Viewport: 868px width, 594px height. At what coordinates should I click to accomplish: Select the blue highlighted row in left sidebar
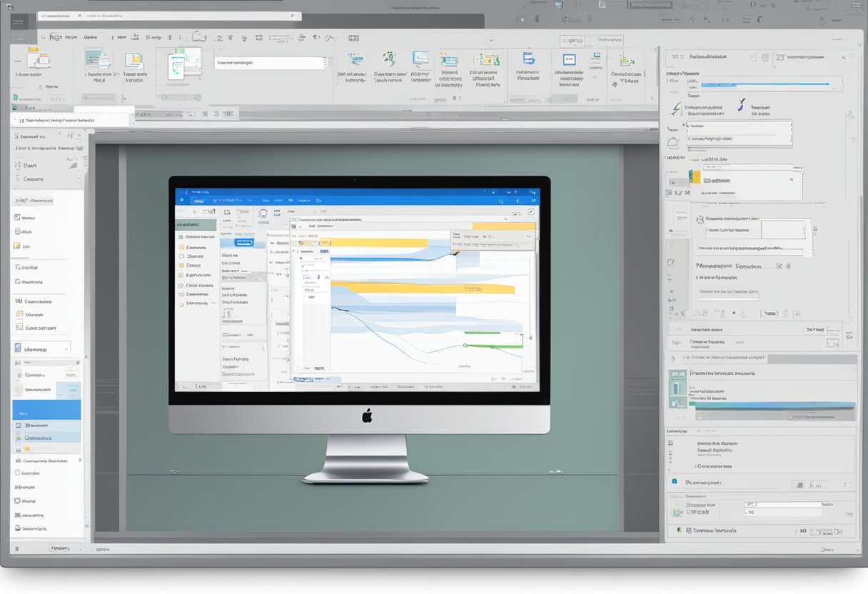[46, 410]
